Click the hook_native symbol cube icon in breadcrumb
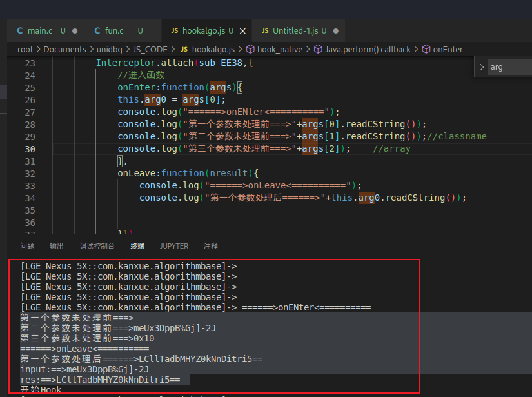Image resolution: width=532 pixels, height=397 pixels. (x=250, y=49)
